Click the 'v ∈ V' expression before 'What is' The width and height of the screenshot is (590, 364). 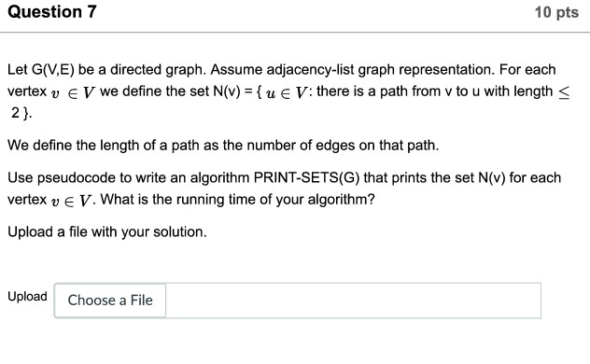pyautogui.click(x=71, y=201)
